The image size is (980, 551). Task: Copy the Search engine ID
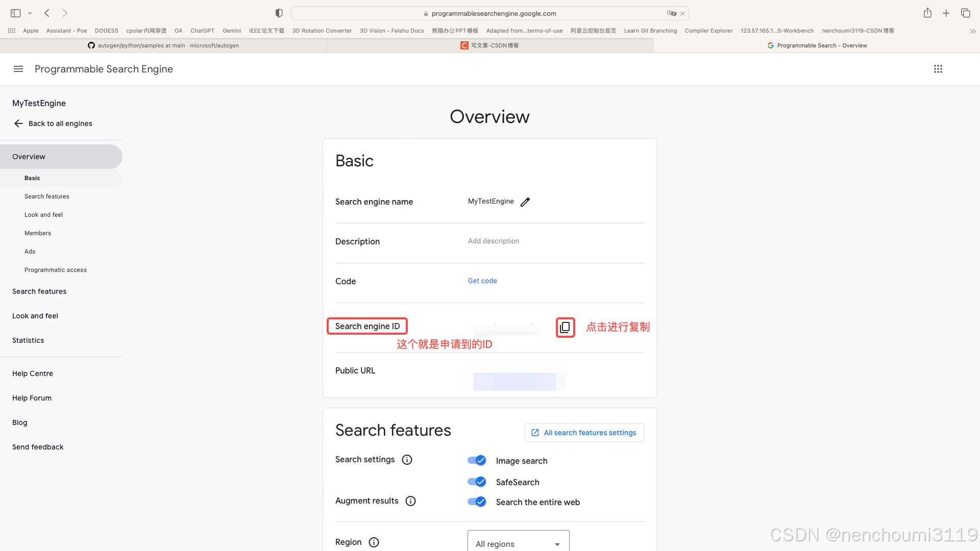[565, 328]
